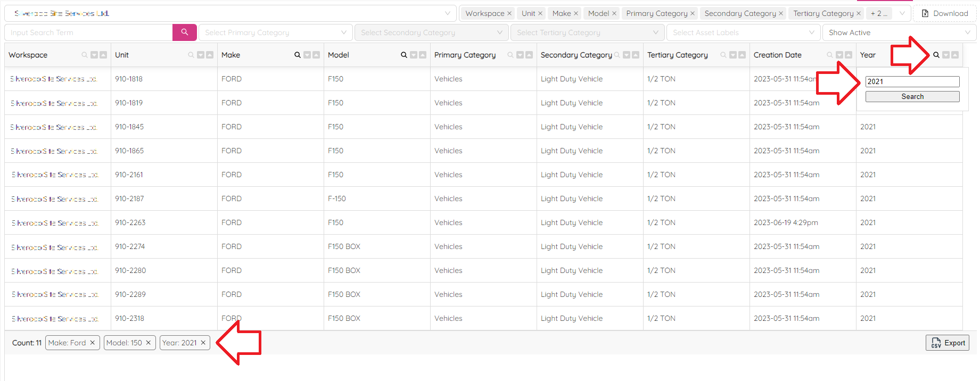Sort Unit column ascending

pos(210,55)
